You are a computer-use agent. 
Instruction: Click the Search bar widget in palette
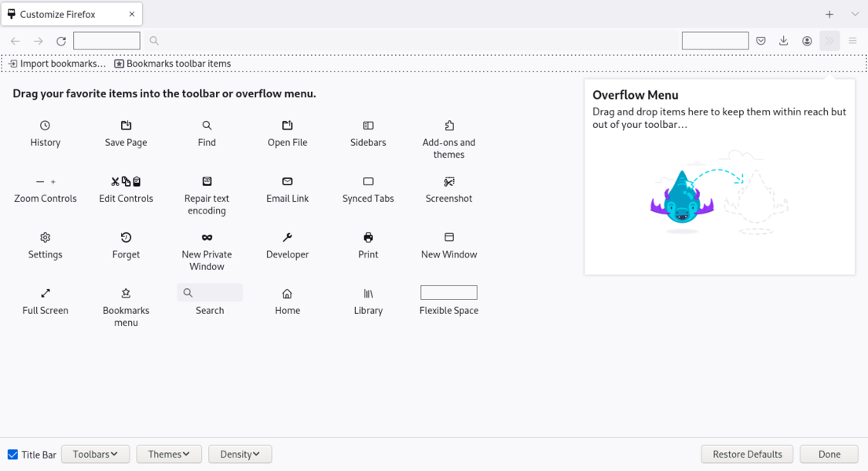[x=210, y=293]
